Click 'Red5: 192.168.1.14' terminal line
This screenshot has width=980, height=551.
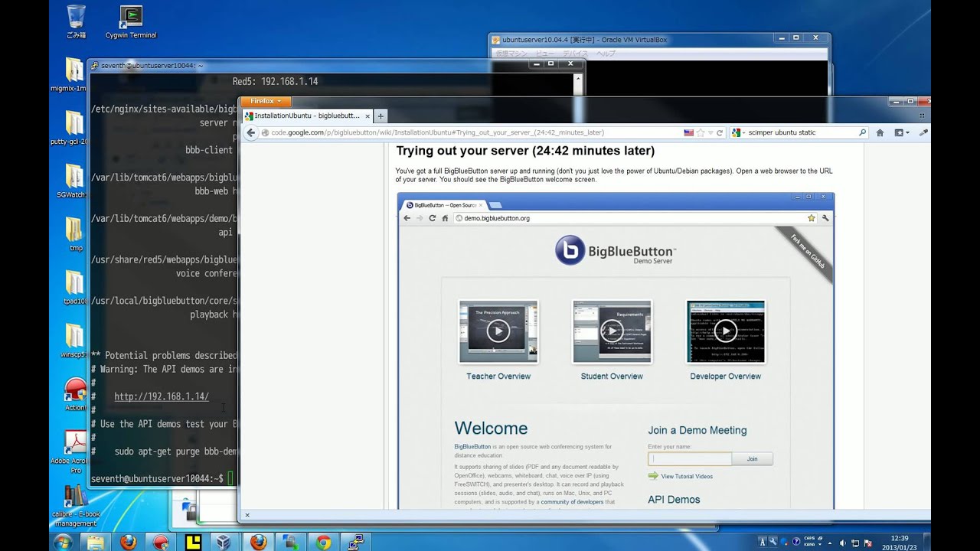point(275,81)
